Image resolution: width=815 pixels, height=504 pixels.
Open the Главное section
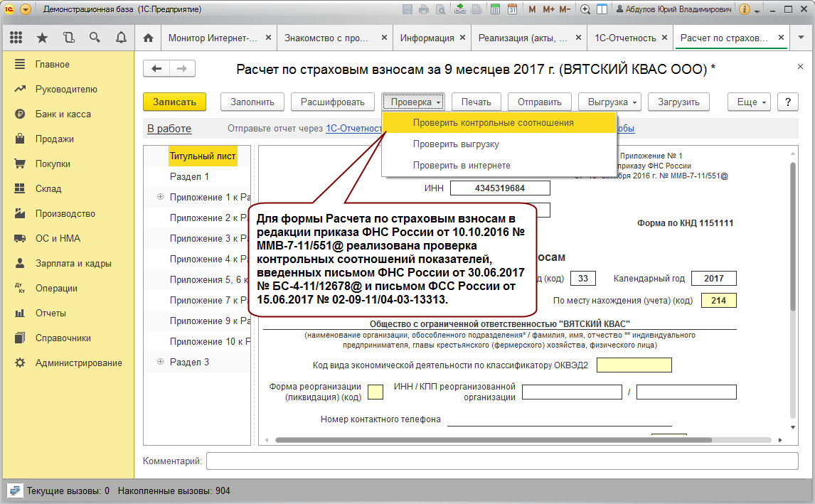[53, 65]
